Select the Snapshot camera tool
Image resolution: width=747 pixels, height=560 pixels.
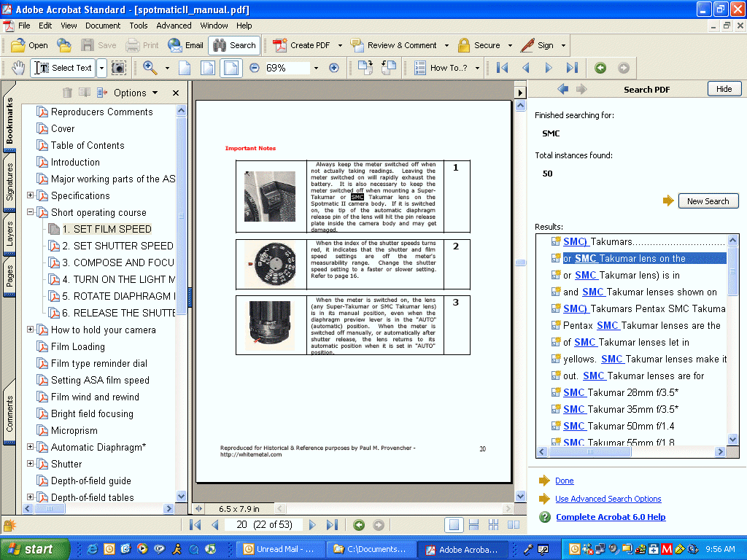119,68
